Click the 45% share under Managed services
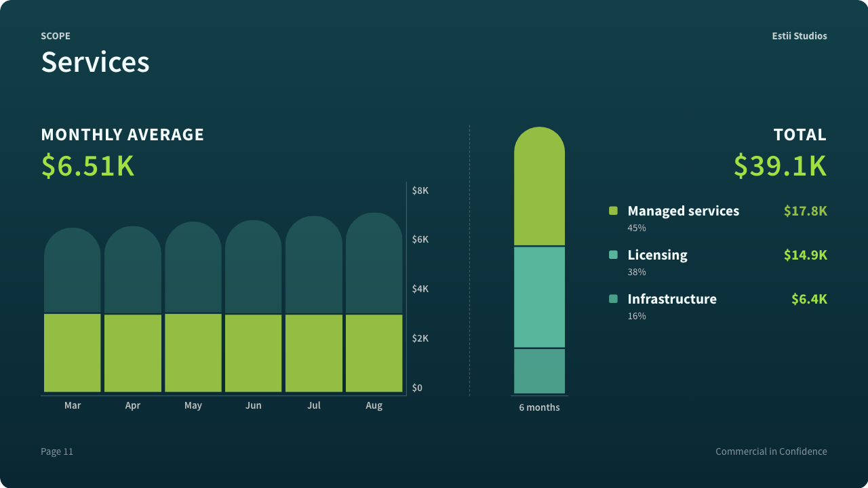Image resolution: width=868 pixels, height=488 pixels. [x=637, y=228]
